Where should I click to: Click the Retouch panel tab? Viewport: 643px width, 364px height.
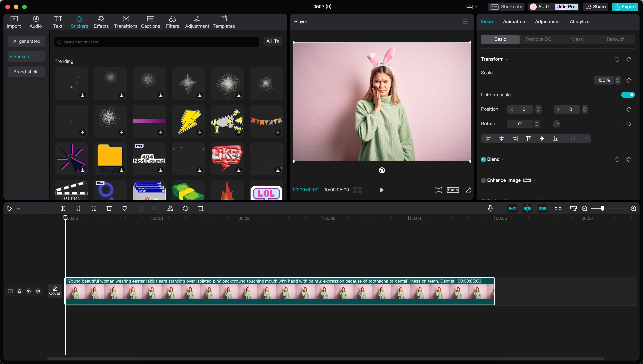616,39
